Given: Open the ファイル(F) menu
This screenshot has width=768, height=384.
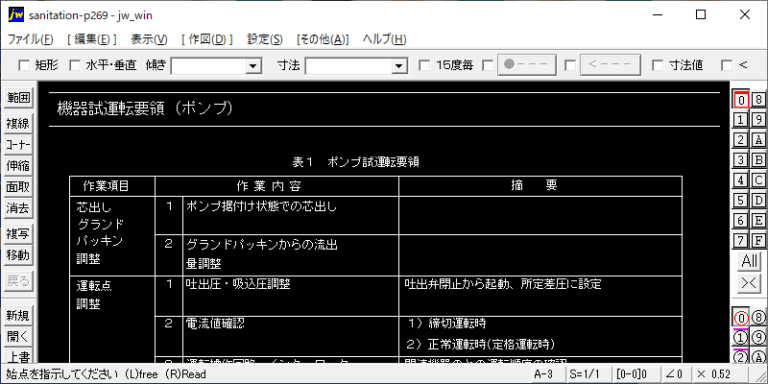Looking at the screenshot, I should click(x=30, y=40).
